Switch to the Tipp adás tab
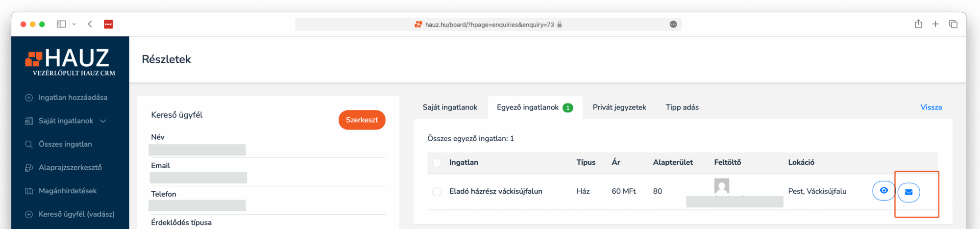 pyautogui.click(x=682, y=107)
